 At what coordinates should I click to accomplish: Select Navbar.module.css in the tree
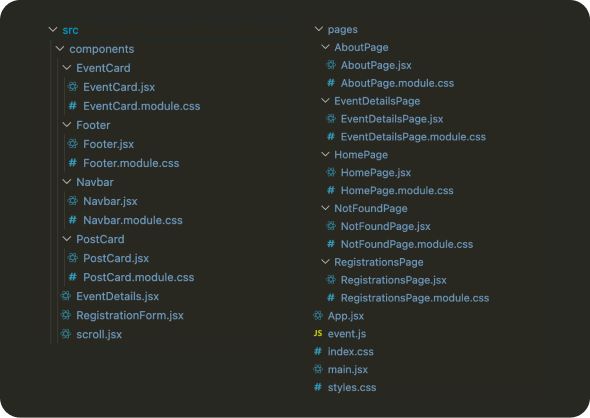133,220
